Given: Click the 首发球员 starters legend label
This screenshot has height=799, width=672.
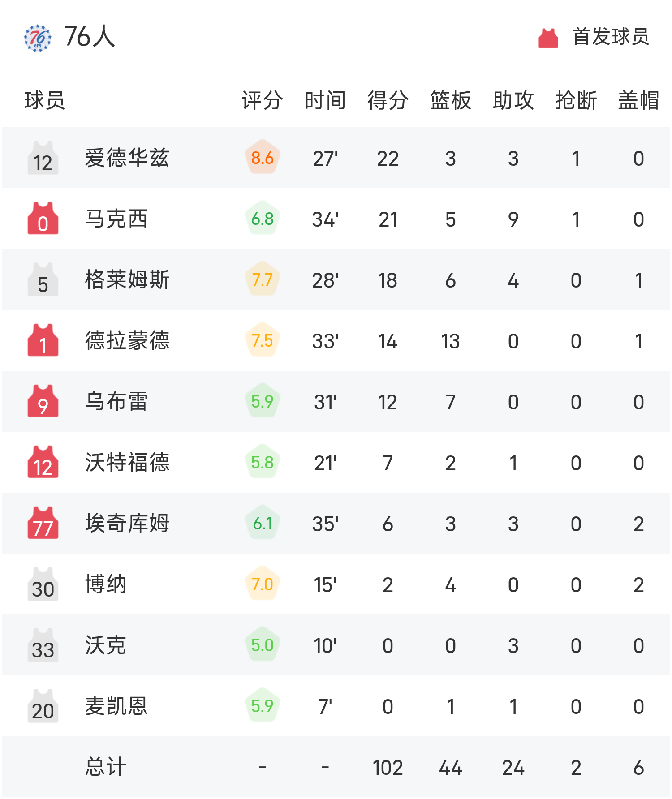Looking at the screenshot, I should click(611, 37).
